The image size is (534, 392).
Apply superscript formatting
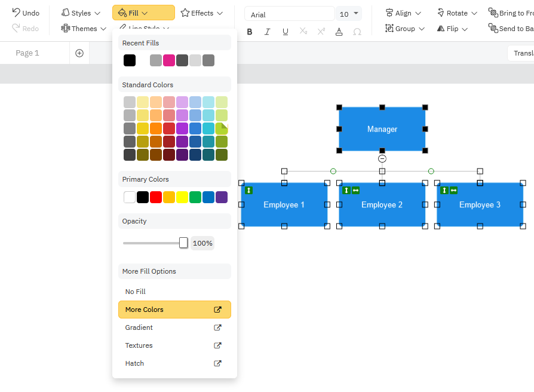click(321, 32)
